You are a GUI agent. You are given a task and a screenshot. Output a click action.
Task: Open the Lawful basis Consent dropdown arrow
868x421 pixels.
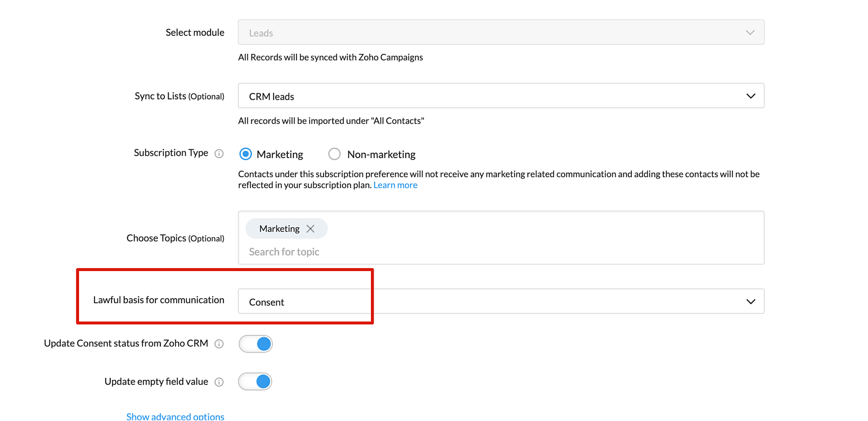click(x=750, y=302)
